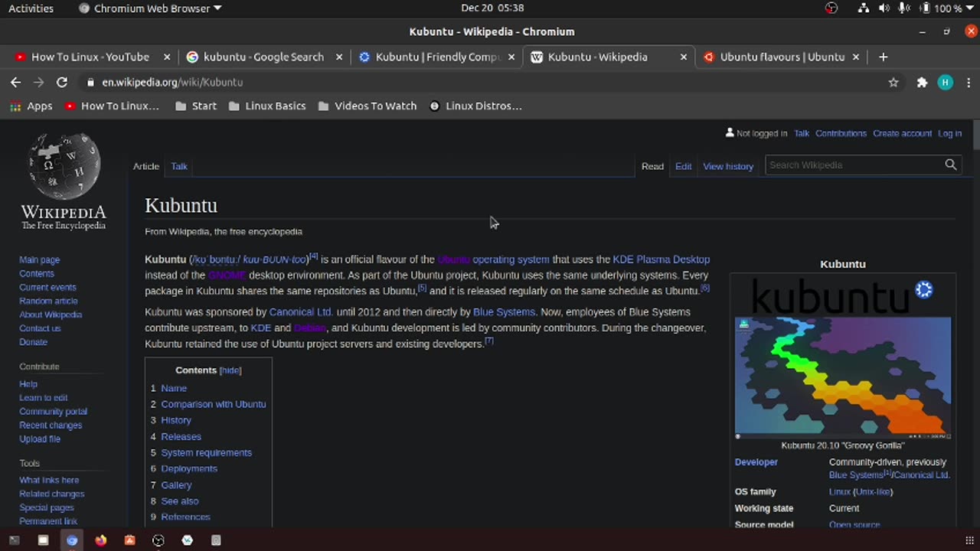
Task: Open the Apps grid in bookmarks bar
Action: (x=31, y=106)
